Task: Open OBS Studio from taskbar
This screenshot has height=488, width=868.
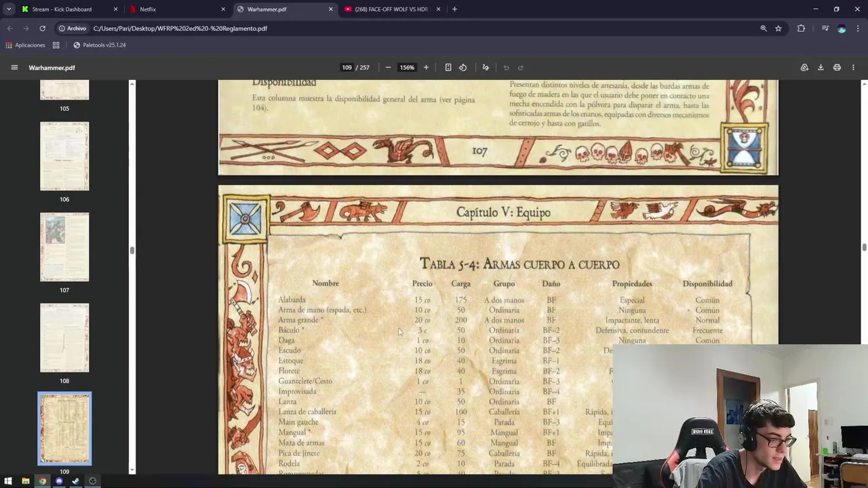Action: (92, 481)
